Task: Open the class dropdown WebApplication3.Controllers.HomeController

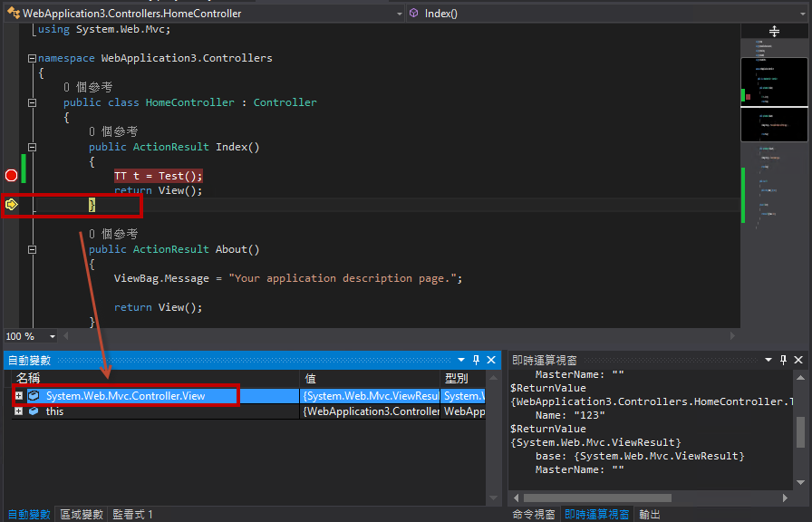Action: (400, 14)
